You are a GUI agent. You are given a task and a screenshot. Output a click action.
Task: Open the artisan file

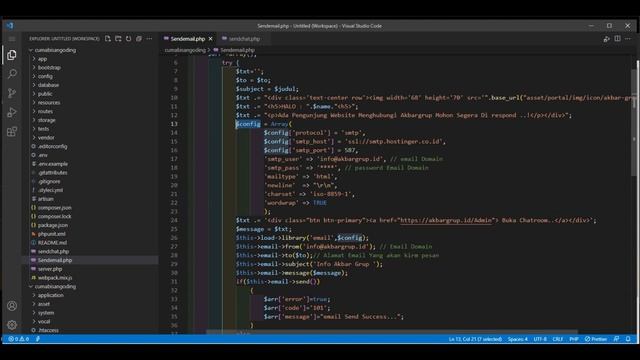tap(46, 199)
